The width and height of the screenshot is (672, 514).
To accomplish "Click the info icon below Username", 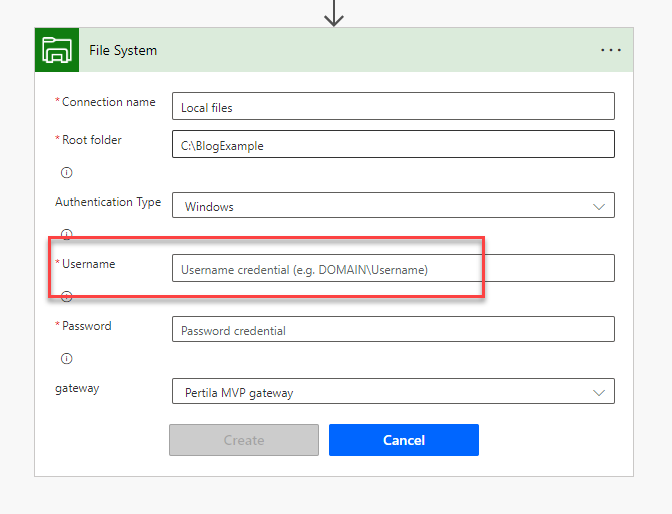I will click(67, 296).
